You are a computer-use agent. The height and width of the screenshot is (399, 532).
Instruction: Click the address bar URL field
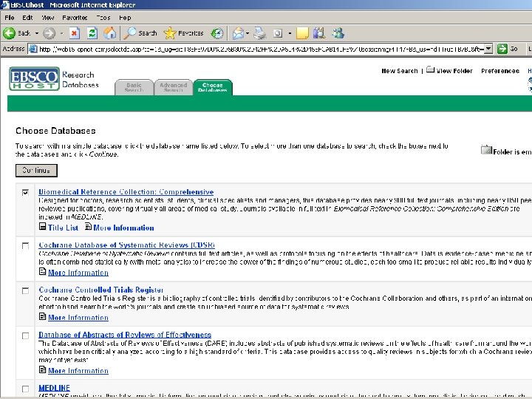[261, 49]
